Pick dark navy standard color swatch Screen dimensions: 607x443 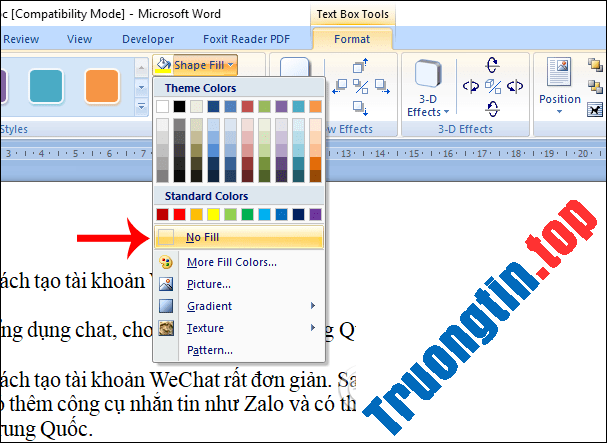coord(298,214)
